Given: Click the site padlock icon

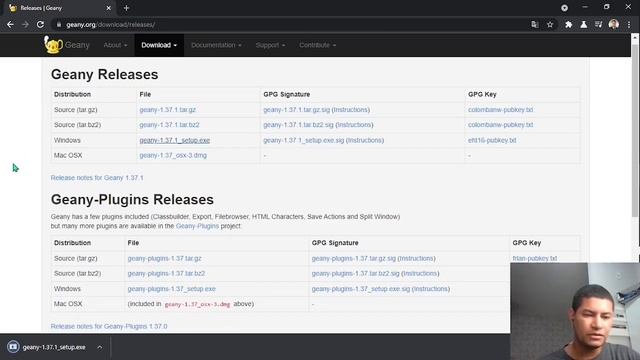Looking at the screenshot, I should tap(59, 24).
